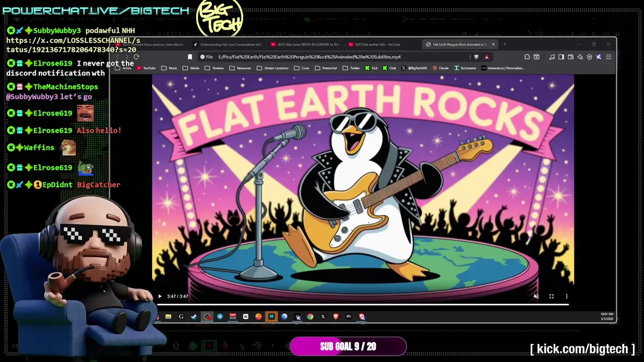The height and width of the screenshot is (362, 644).
Task: Open the Brave browser taskbar icon
Action: pyautogui.click(x=336, y=317)
